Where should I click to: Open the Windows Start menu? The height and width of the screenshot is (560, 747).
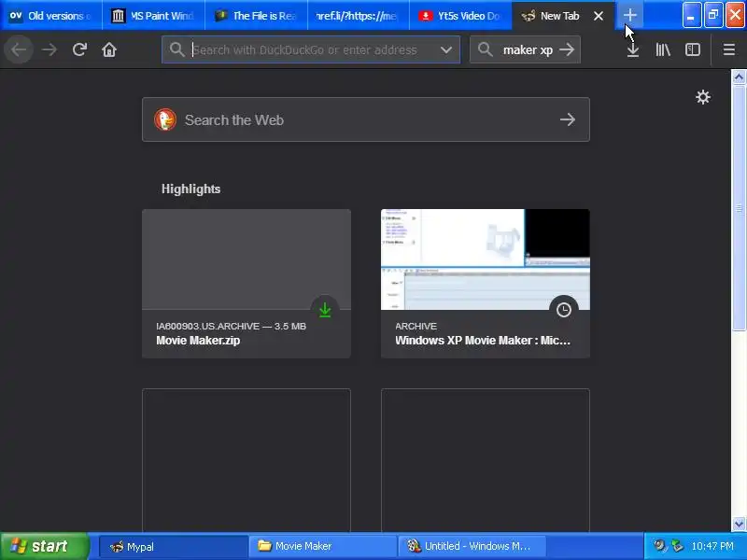click(44, 546)
